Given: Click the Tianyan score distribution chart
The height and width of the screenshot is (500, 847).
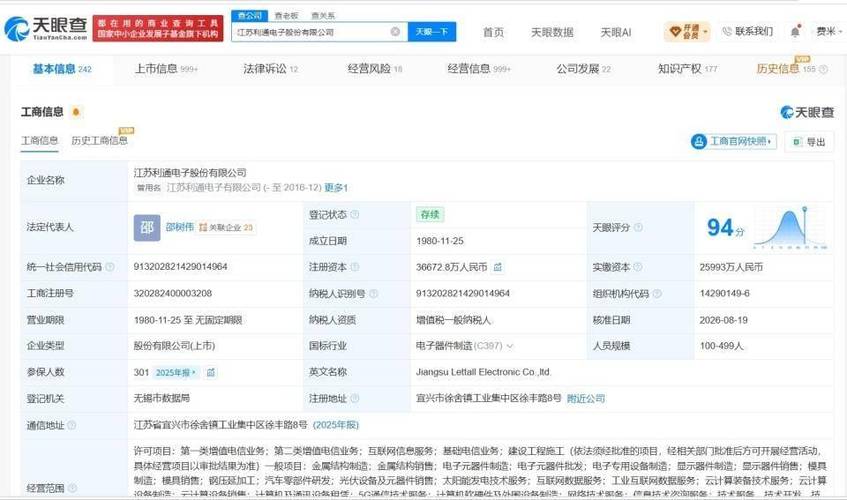Looking at the screenshot, I should 790,228.
